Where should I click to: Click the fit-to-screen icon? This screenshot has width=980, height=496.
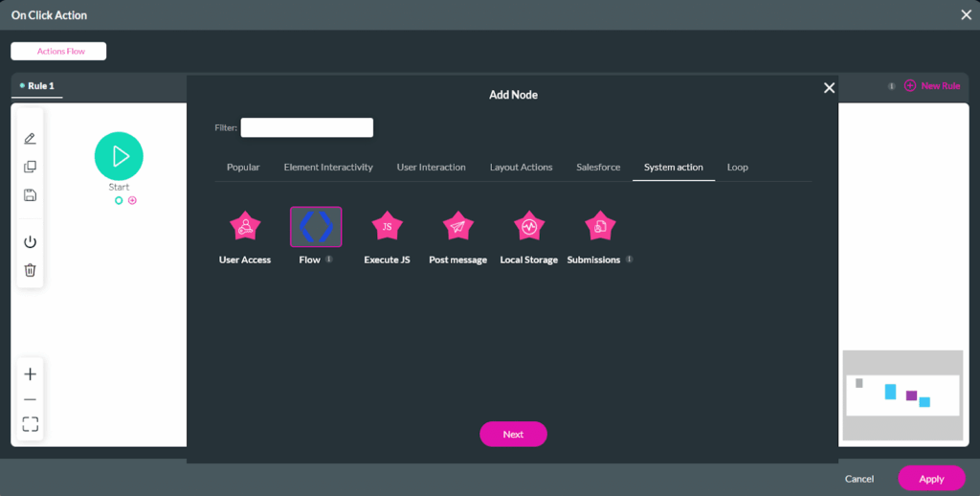(30, 424)
